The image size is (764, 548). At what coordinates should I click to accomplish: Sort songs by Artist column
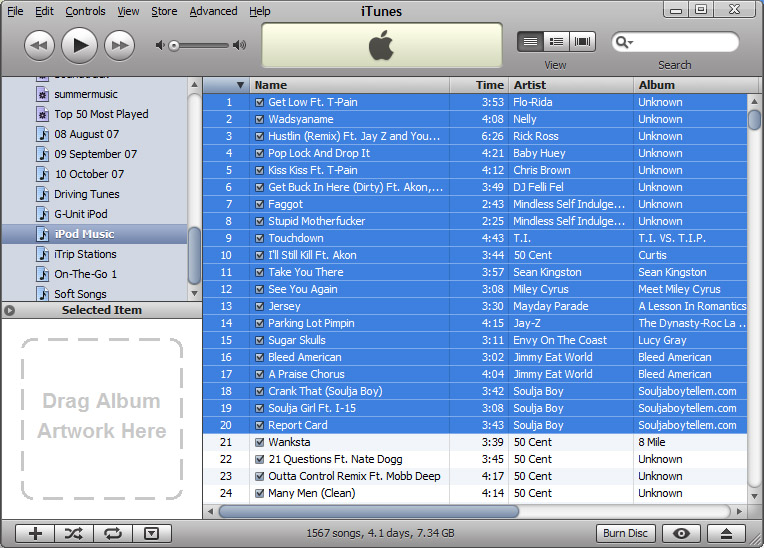tap(571, 85)
